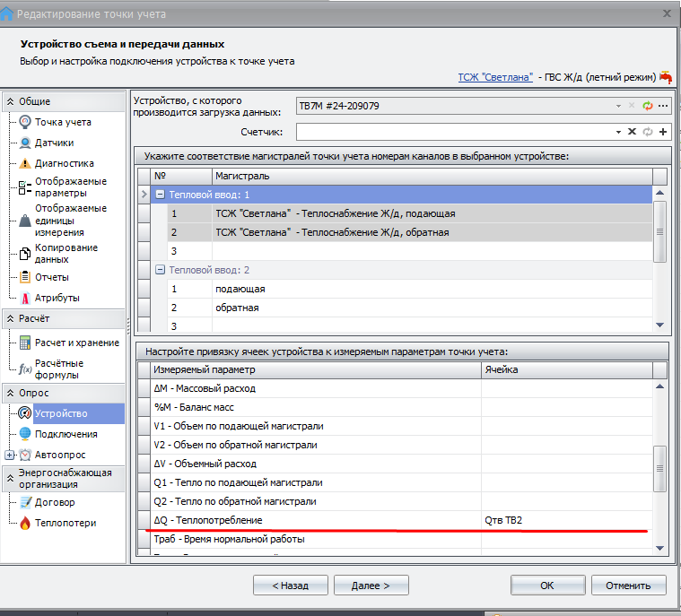681x616 pixels.
Task: Open device ellipsis options button
Action: pos(663,106)
